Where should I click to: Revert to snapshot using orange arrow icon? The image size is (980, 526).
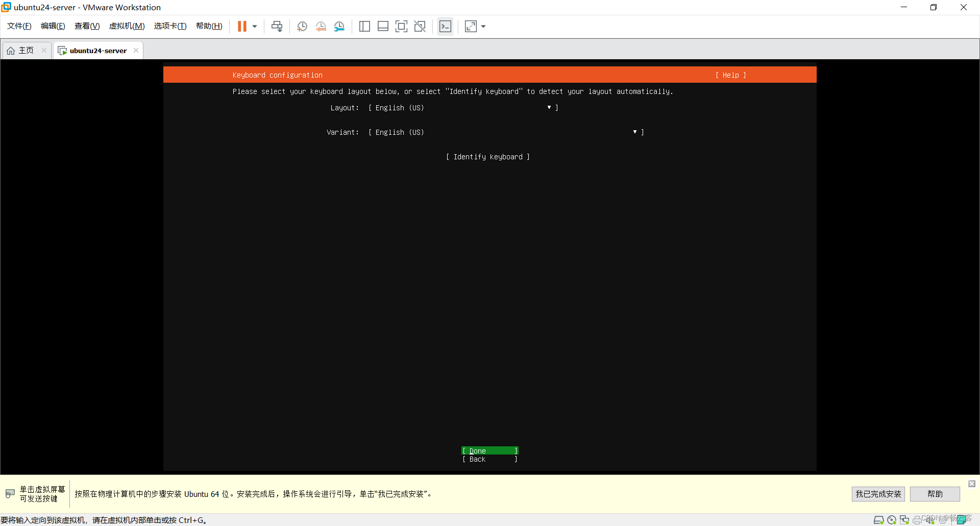click(x=321, y=27)
